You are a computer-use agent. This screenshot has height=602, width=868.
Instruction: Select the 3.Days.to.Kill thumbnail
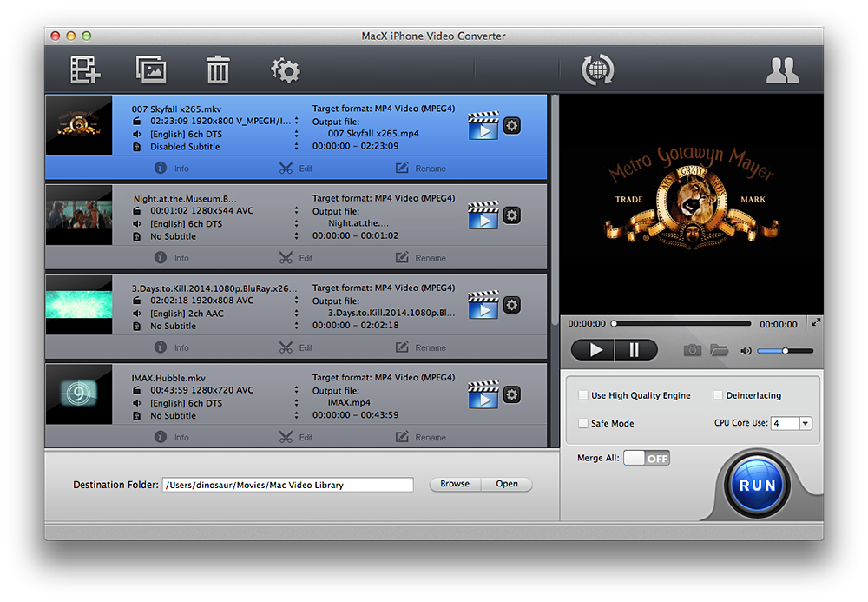tap(79, 305)
